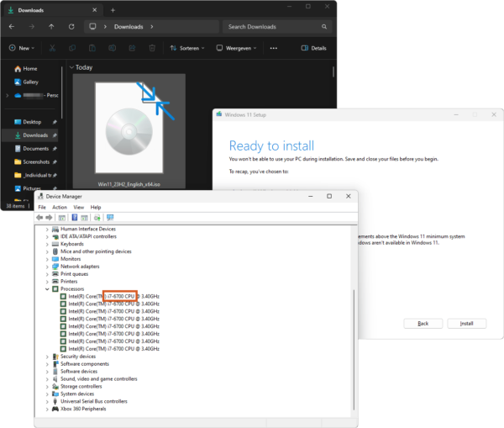Viewport: 504px width, 428px height.
Task: Open the Weergeven view dropdown
Action: coord(236,48)
